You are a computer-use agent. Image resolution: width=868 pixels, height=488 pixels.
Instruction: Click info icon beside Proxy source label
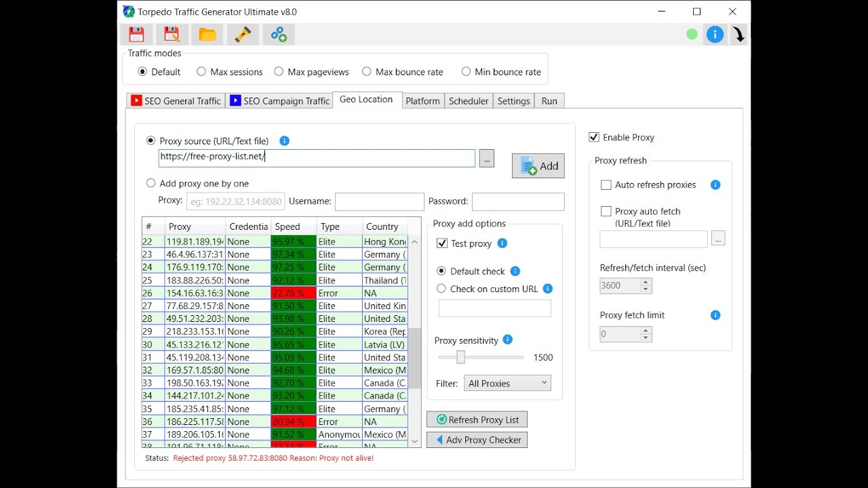[284, 141]
